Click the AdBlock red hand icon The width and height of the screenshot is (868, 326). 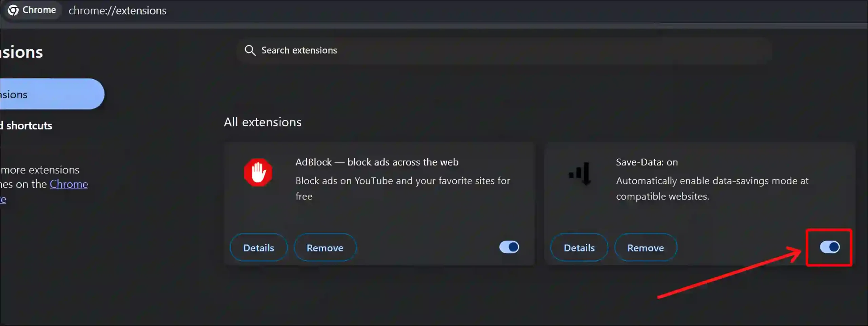[x=258, y=172]
